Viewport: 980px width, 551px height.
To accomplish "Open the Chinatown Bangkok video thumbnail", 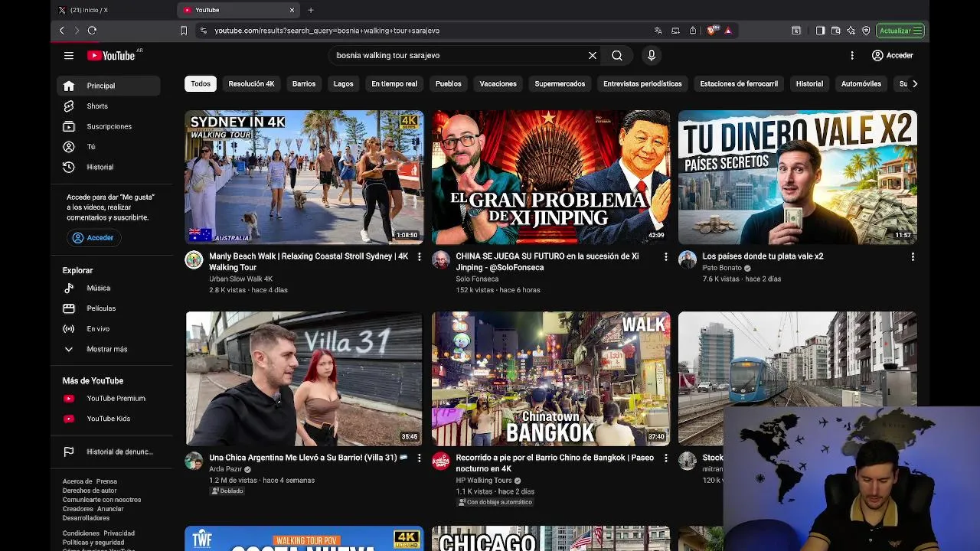I will pos(550,378).
